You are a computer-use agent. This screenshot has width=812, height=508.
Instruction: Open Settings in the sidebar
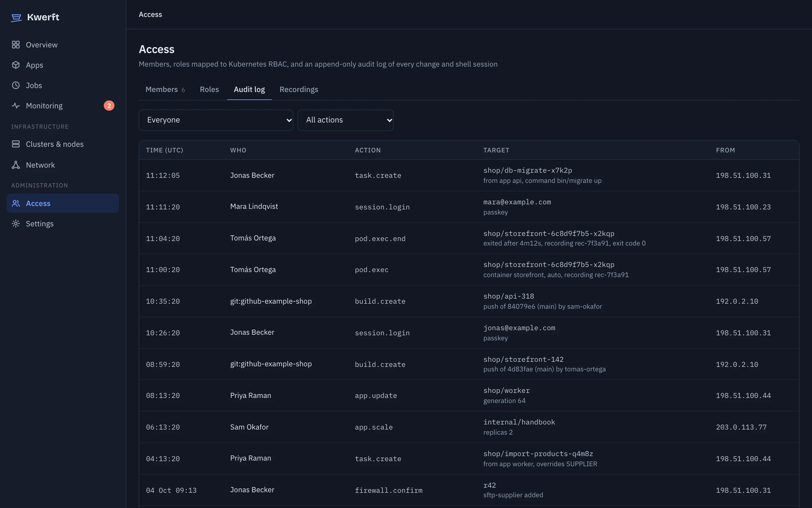click(63, 224)
